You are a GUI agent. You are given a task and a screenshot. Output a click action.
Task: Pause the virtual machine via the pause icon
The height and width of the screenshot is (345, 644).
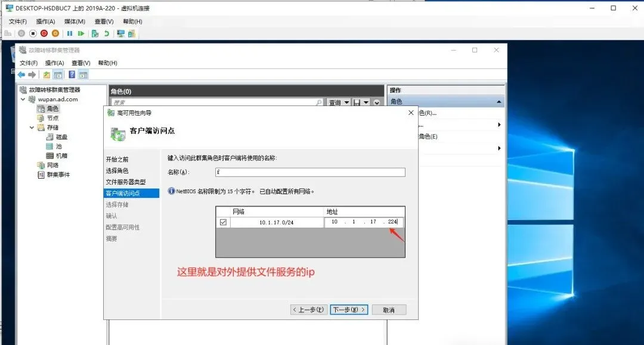pyautogui.click(x=70, y=34)
